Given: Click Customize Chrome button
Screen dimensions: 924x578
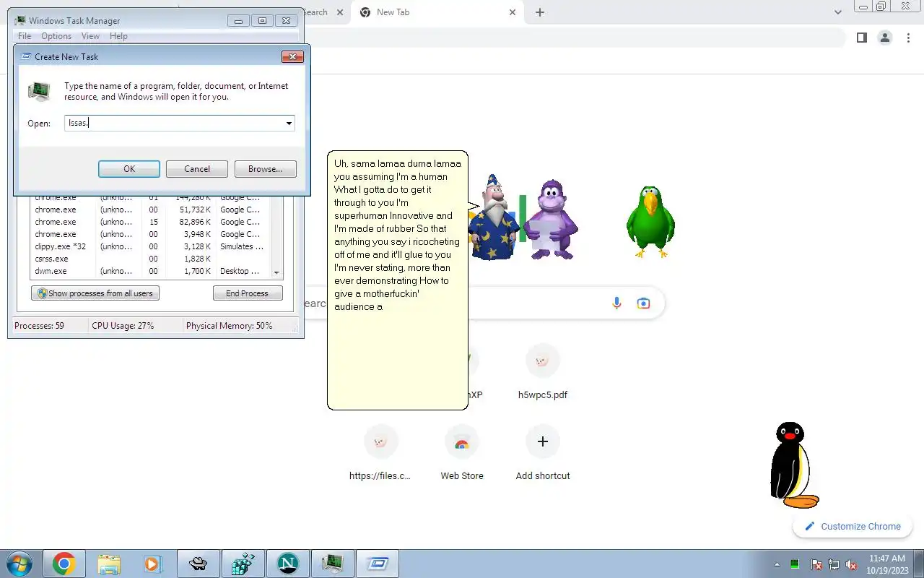Looking at the screenshot, I should point(853,526).
